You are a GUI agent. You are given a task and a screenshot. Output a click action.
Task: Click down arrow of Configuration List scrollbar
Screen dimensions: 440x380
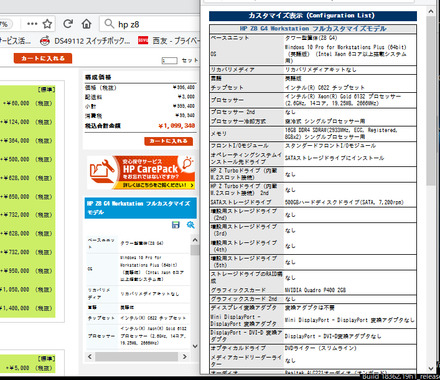tap(431, 368)
